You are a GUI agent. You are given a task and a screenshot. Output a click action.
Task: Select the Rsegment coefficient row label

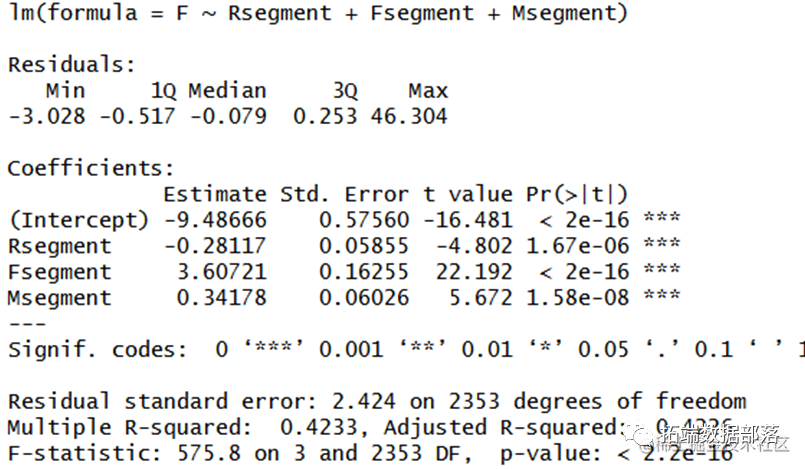point(60,246)
